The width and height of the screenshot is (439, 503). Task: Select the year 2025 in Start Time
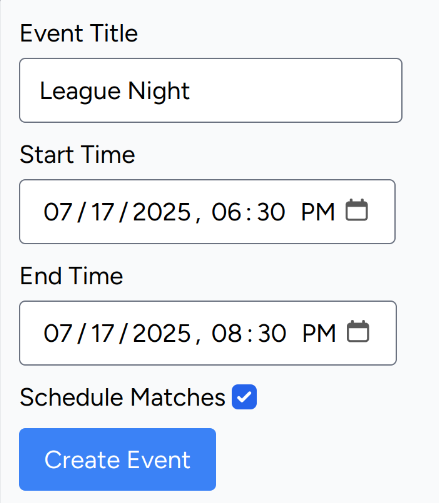tap(162, 212)
